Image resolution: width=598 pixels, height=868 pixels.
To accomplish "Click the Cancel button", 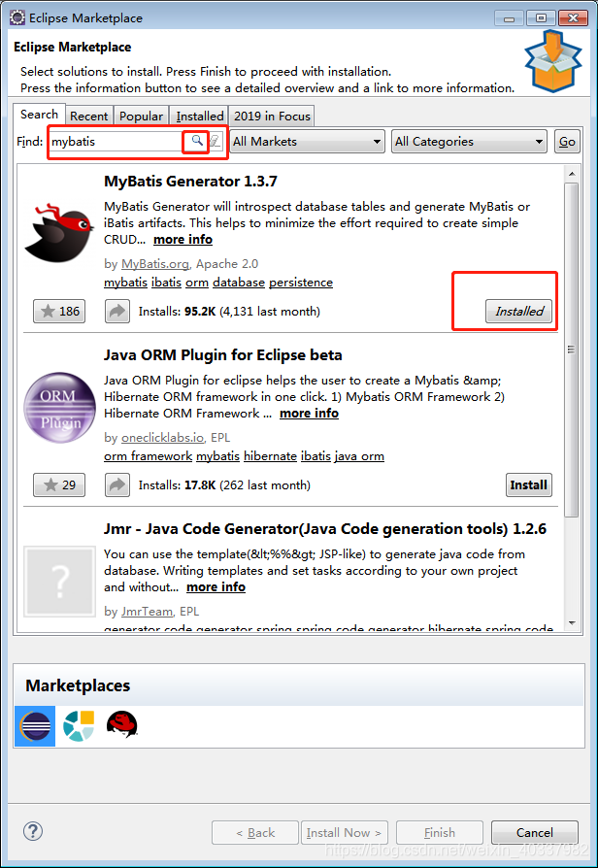I will 534,833.
